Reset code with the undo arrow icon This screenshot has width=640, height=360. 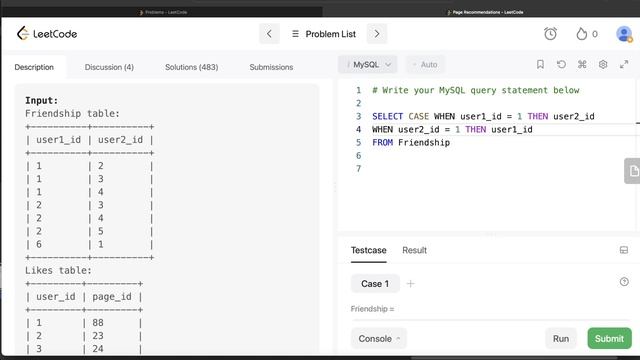(561, 64)
